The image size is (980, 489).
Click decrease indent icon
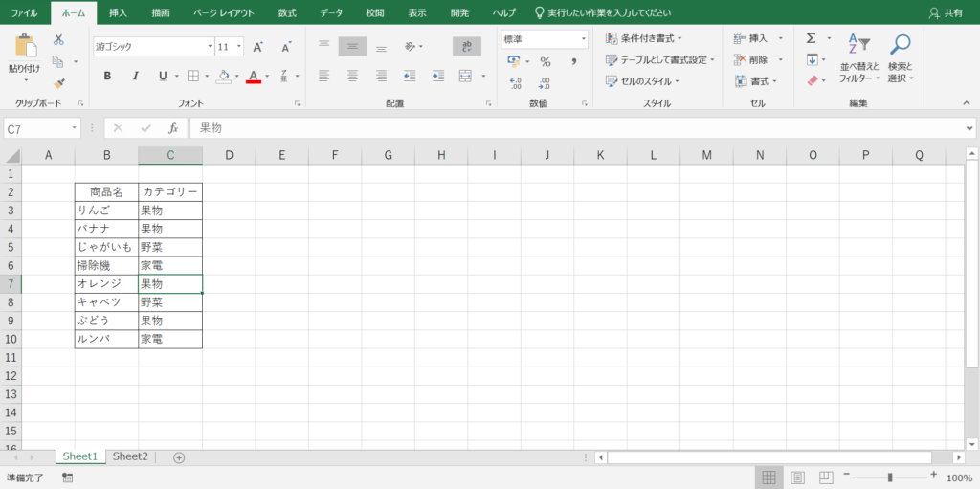pyautogui.click(x=410, y=76)
